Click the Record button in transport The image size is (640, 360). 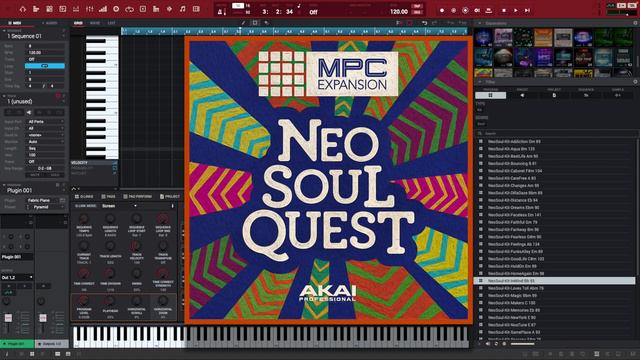pos(442,10)
